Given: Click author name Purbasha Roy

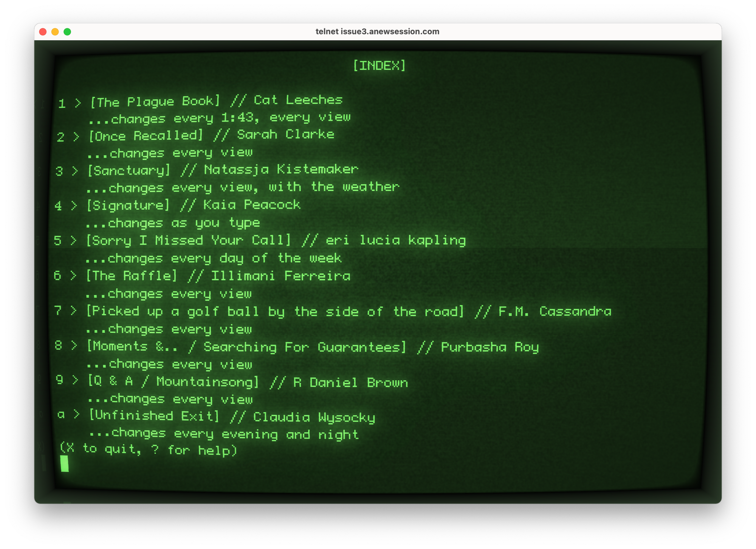Looking at the screenshot, I should tap(490, 347).
